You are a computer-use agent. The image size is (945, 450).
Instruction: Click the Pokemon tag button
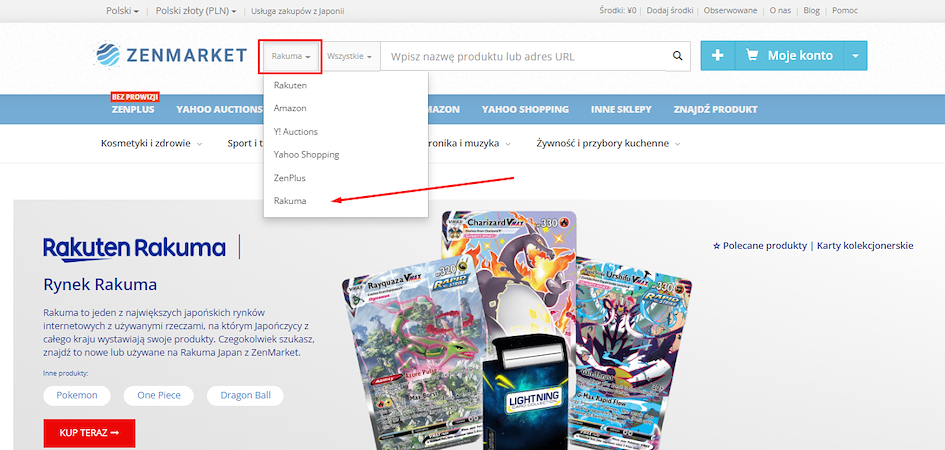point(77,396)
